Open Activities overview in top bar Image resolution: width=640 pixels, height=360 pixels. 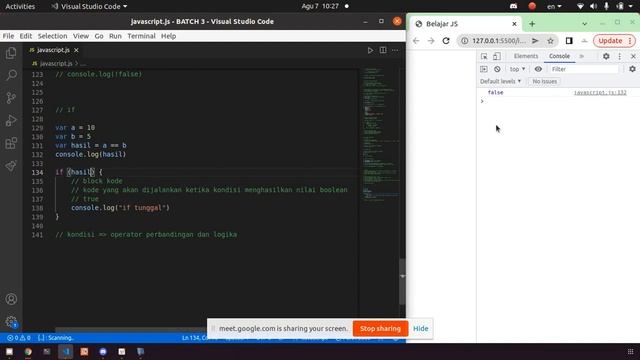[x=20, y=7]
